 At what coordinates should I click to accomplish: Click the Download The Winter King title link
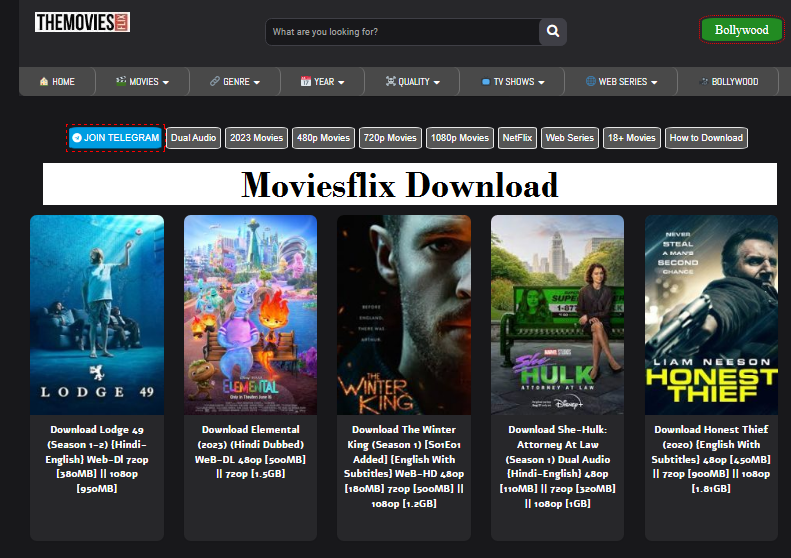click(x=404, y=466)
